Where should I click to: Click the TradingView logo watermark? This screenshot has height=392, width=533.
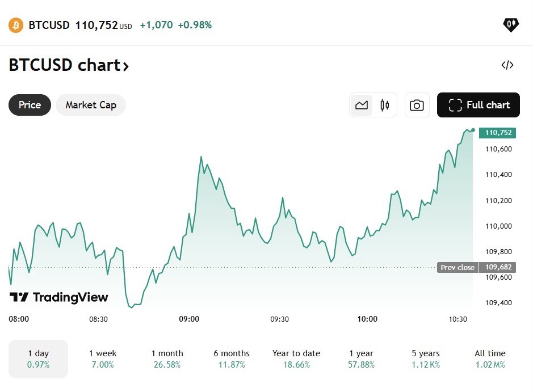click(58, 297)
